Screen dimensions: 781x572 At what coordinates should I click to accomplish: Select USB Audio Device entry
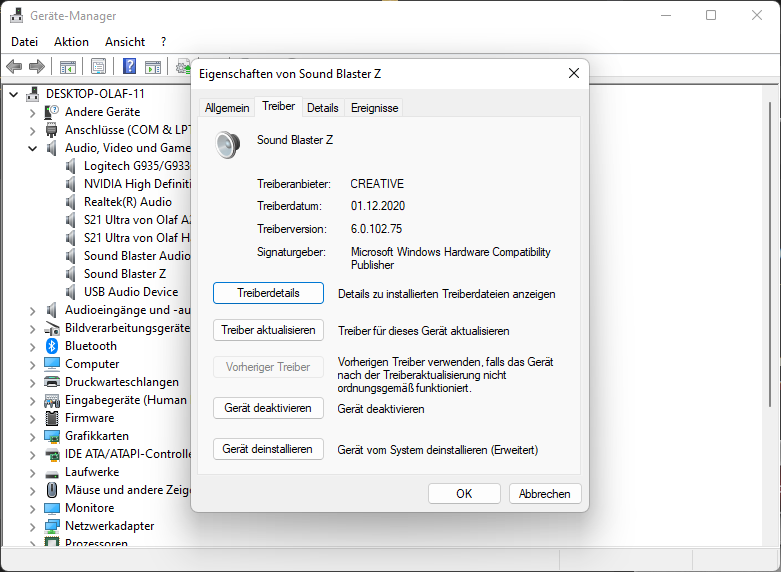tap(130, 291)
